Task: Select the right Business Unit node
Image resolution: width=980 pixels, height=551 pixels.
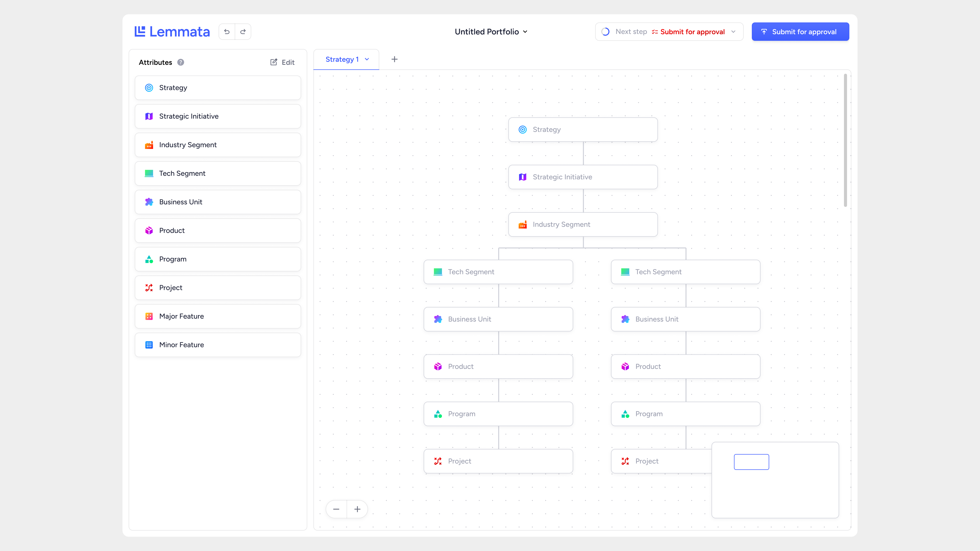Action: click(685, 319)
